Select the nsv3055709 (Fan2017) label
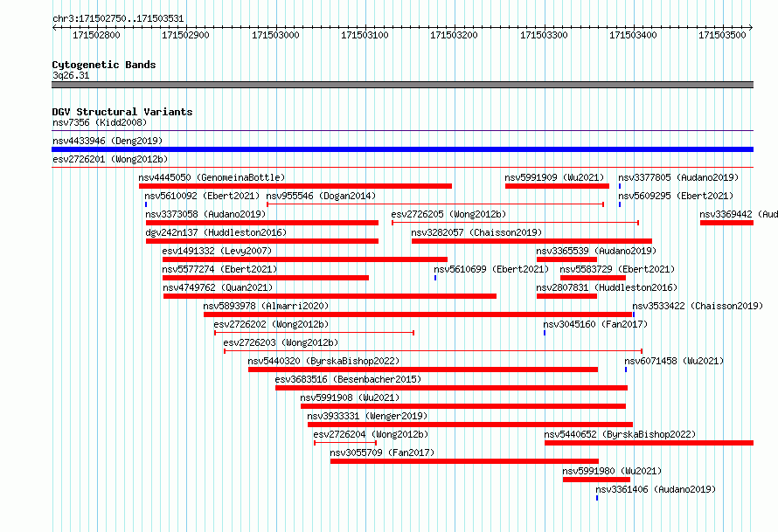The width and height of the screenshot is (778, 532). (382, 453)
